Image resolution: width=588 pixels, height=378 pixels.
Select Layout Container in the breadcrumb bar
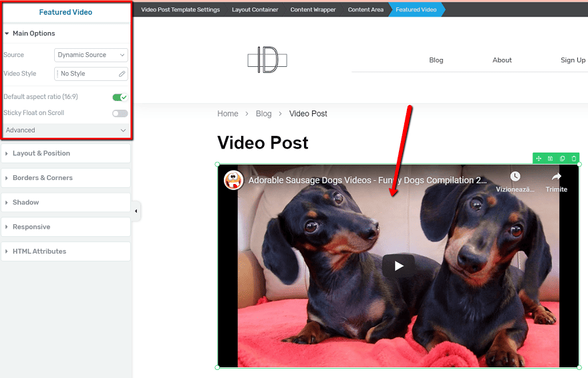tap(255, 10)
